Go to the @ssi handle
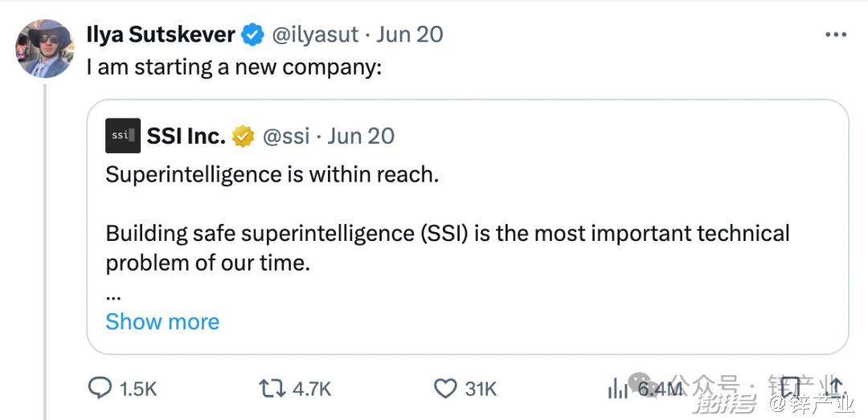This screenshot has width=868, height=420. pyautogui.click(x=286, y=136)
